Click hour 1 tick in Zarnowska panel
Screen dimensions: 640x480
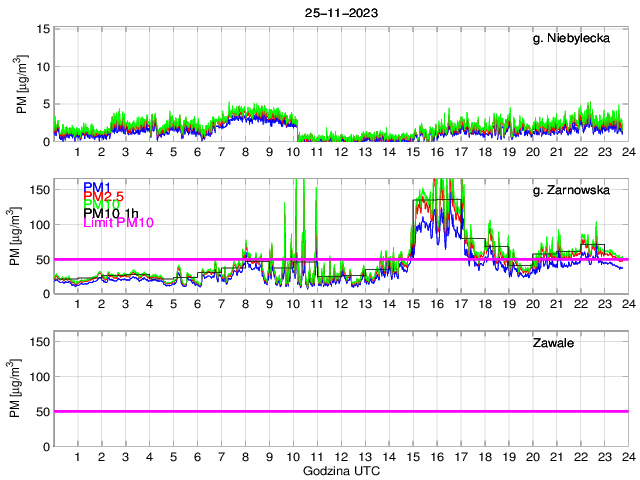coord(78,303)
